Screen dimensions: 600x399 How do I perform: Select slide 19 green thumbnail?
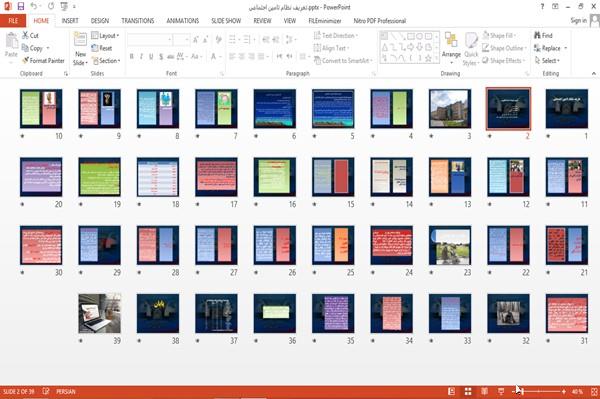[99, 177]
